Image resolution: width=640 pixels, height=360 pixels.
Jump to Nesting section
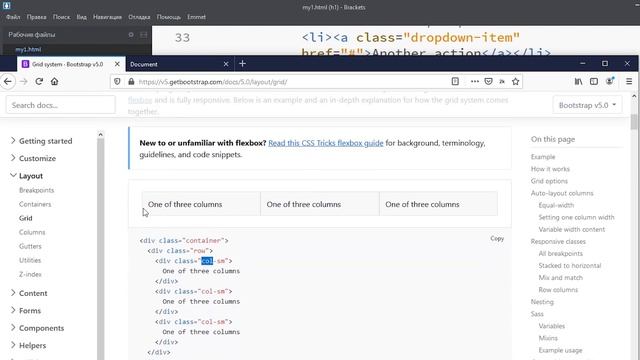tap(542, 302)
